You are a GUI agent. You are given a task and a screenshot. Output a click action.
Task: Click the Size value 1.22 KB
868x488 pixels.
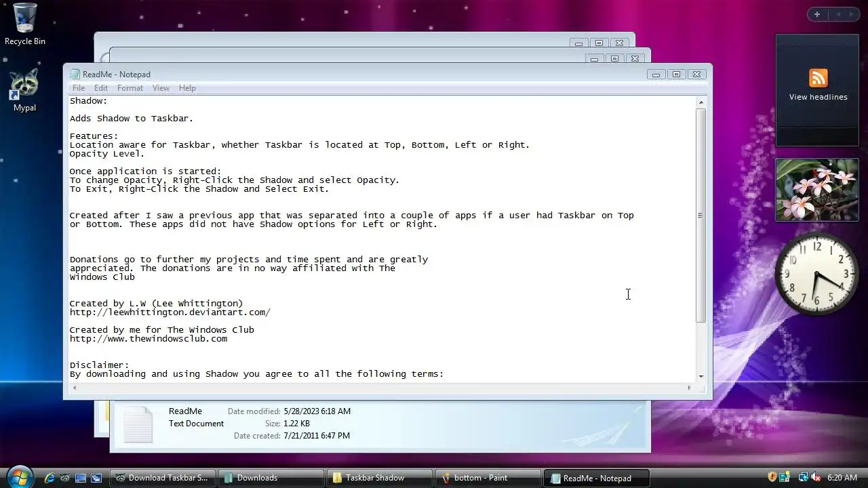pos(298,424)
